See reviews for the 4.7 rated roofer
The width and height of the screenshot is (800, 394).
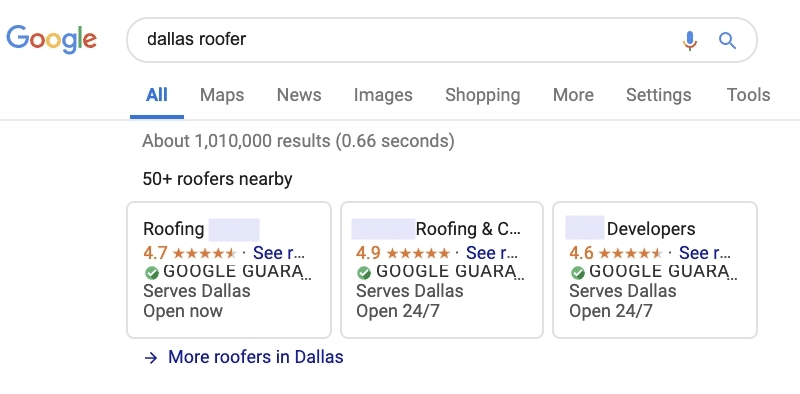[279, 253]
